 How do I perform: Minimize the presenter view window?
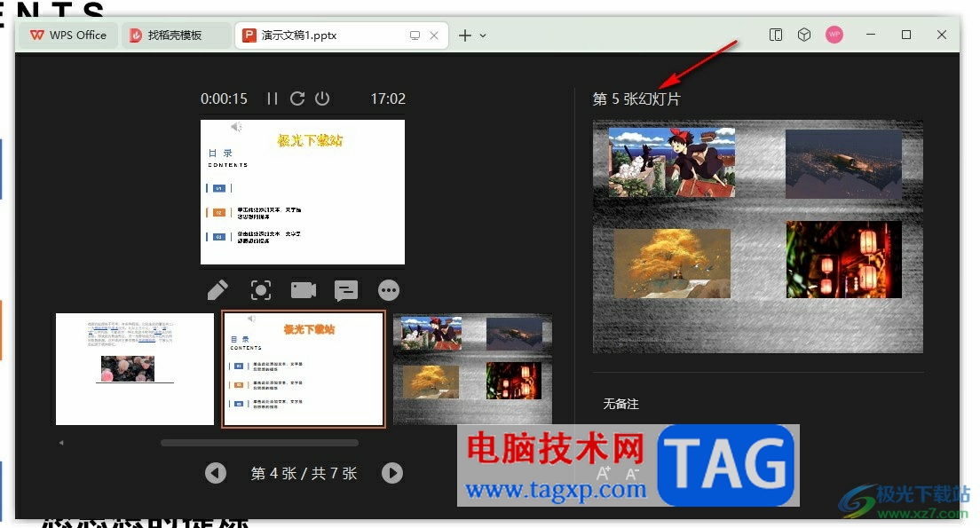(x=871, y=35)
